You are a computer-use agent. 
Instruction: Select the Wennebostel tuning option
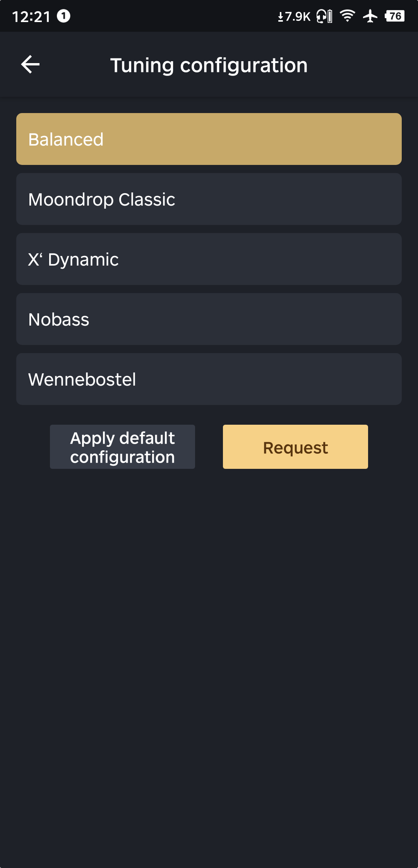click(x=209, y=379)
